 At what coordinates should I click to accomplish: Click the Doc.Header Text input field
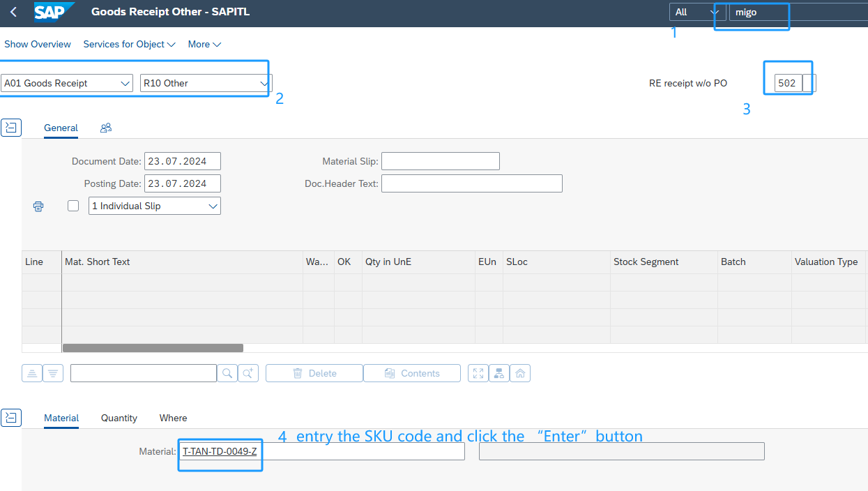click(x=471, y=183)
